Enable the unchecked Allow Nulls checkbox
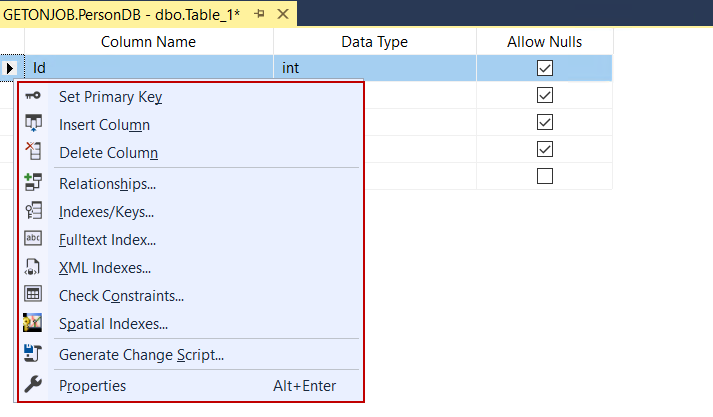Screen dimensions: 713x417 point(545,176)
